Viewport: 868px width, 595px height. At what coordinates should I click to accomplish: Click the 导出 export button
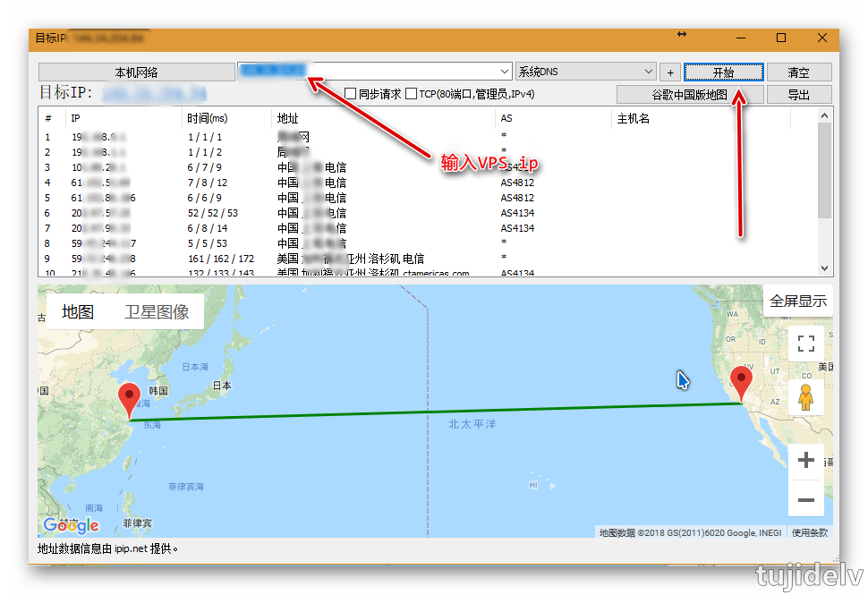[x=798, y=95]
